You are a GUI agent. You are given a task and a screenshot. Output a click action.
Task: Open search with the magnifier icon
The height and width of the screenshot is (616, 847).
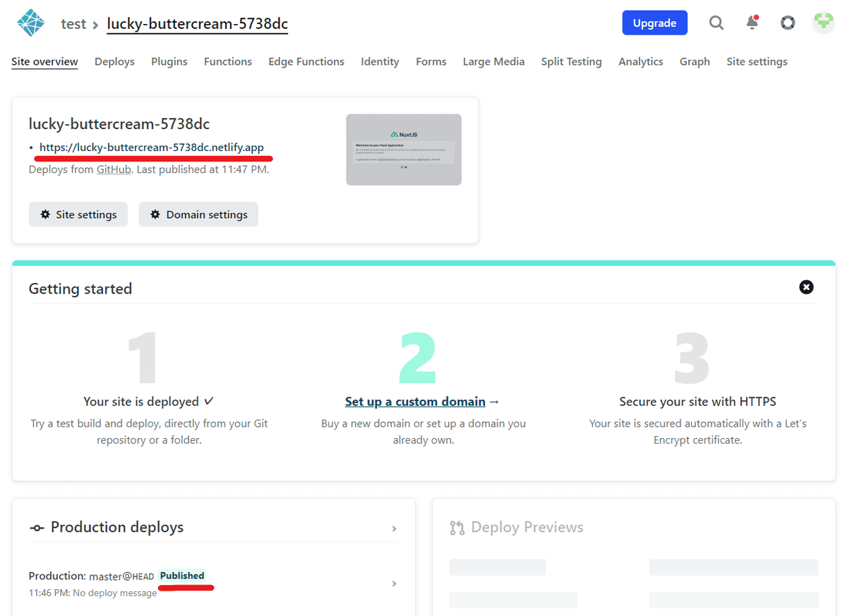[716, 23]
